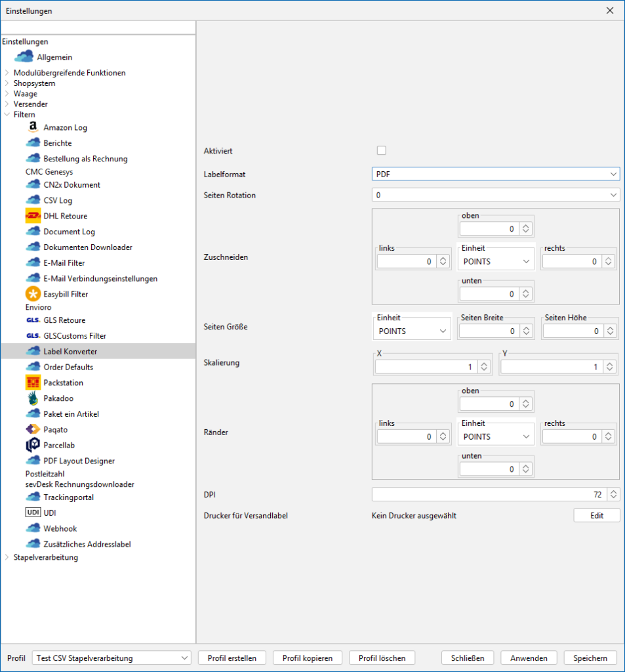Select the DHL Retoure icon
The height and width of the screenshot is (672, 625).
[x=33, y=216]
